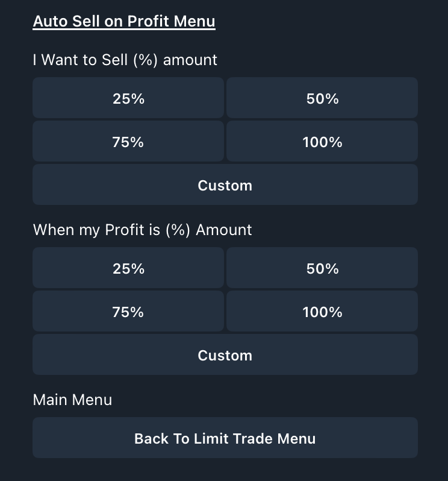Select 25% under When my Profit is

click(x=128, y=268)
